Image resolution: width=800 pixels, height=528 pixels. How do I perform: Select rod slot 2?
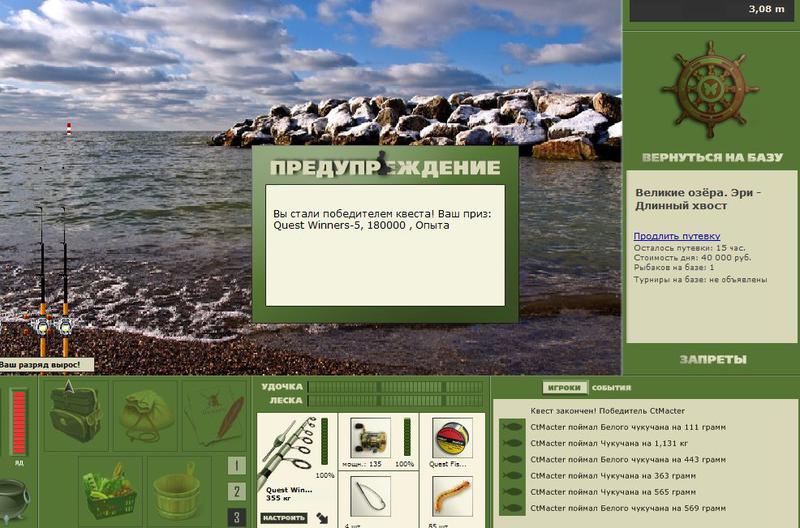pos(236,492)
